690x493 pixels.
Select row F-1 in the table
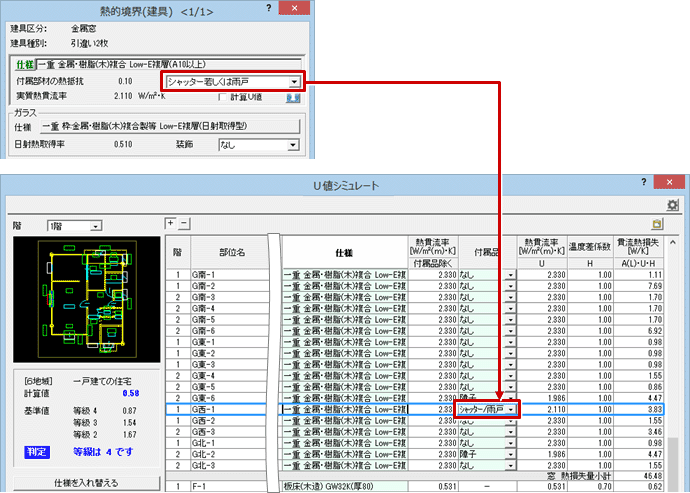[415, 486]
